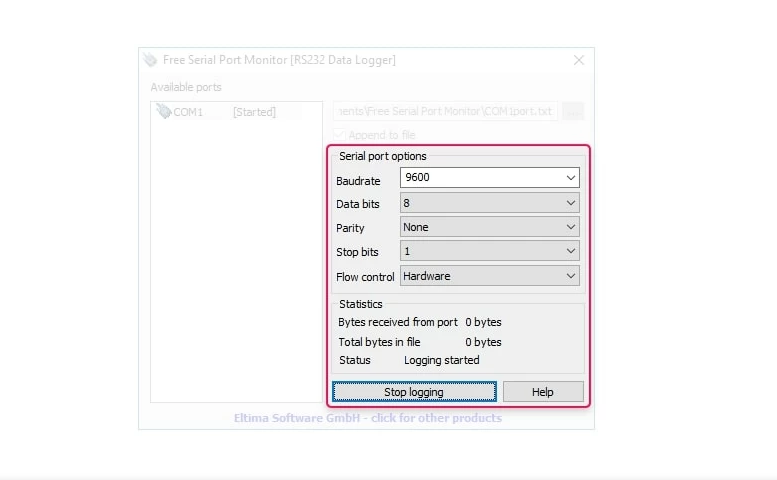Open Help
This screenshot has width=777, height=480.
(x=543, y=392)
